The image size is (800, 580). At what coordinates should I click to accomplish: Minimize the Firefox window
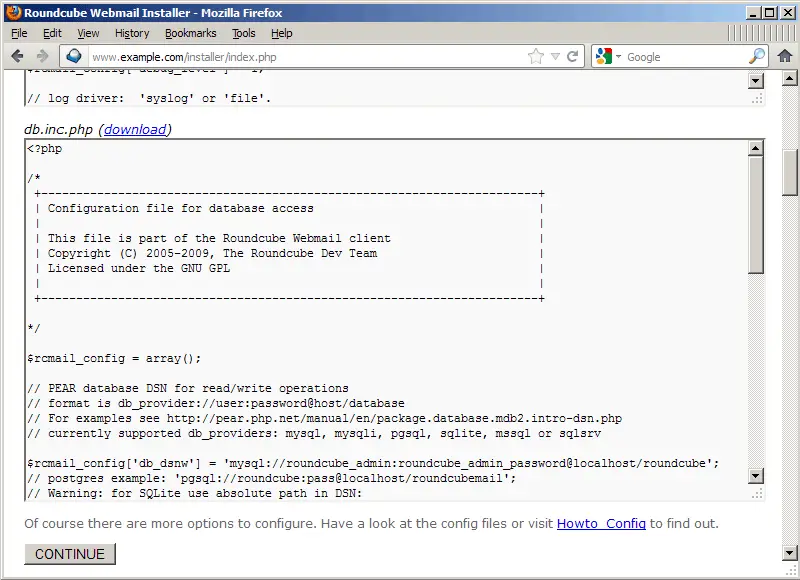click(753, 13)
